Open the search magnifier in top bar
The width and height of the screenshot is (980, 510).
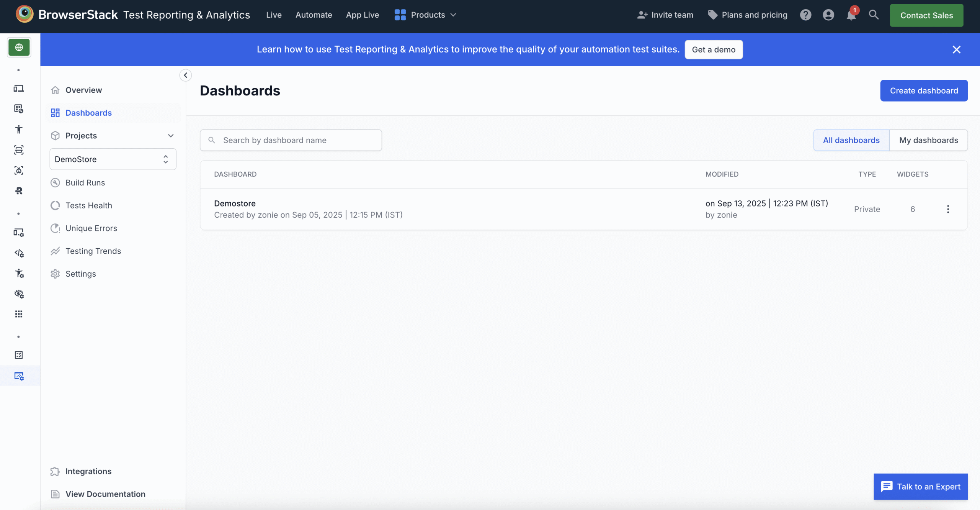874,15
